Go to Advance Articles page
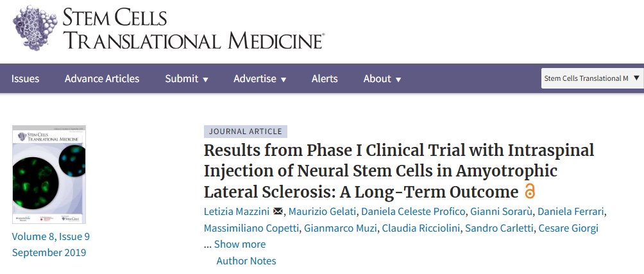 [x=102, y=79]
